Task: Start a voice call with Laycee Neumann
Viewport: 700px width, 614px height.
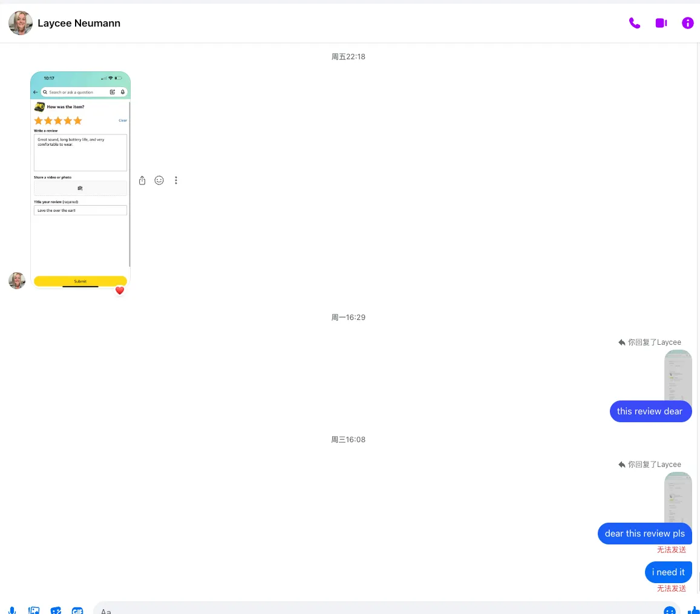Action: (634, 23)
